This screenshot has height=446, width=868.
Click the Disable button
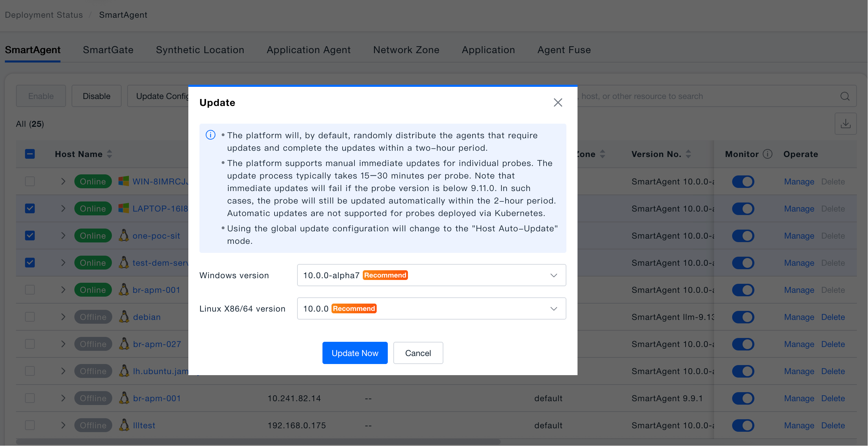(97, 96)
